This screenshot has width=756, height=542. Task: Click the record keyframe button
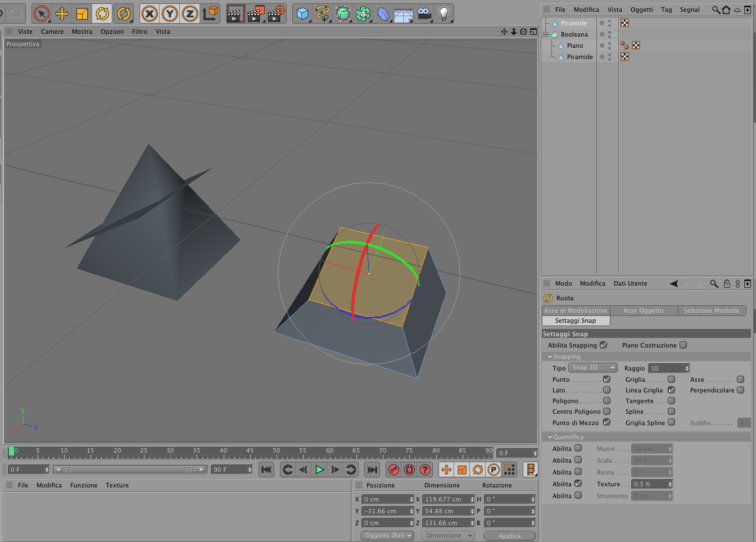click(x=394, y=469)
